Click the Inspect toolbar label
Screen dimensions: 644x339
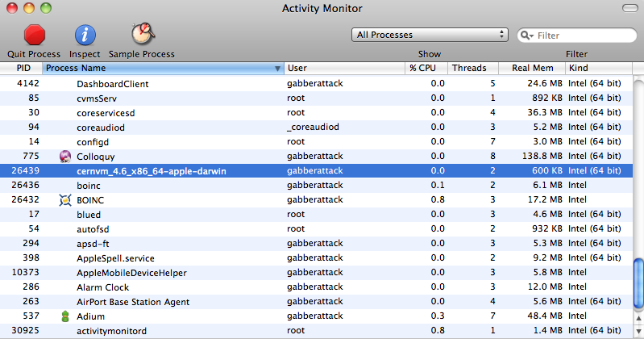tap(85, 54)
